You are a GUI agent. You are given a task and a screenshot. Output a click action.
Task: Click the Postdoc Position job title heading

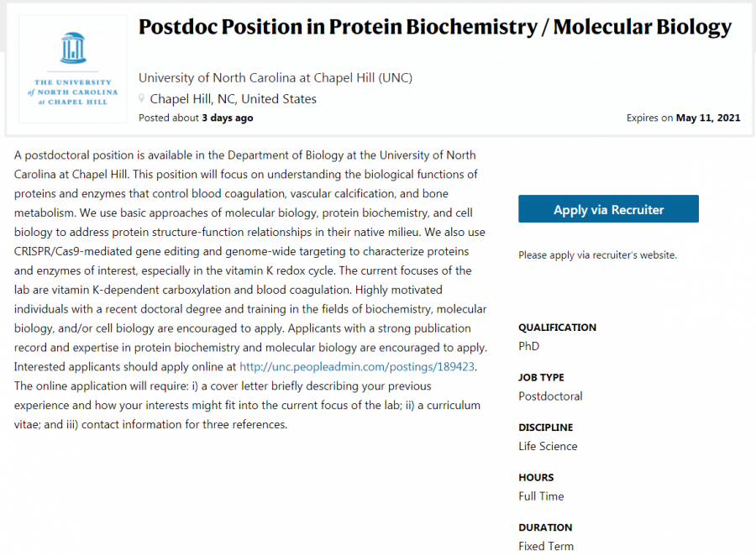point(434,29)
